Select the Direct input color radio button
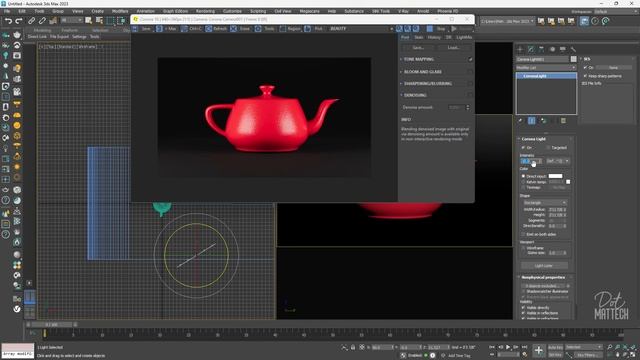The width and height of the screenshot is (640, 360). pos(524,176)
